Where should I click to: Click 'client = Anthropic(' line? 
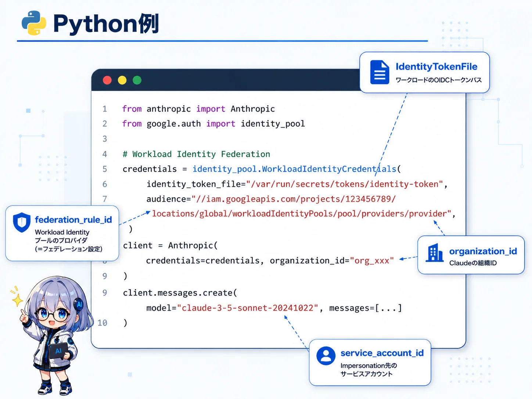click(170, 245)
